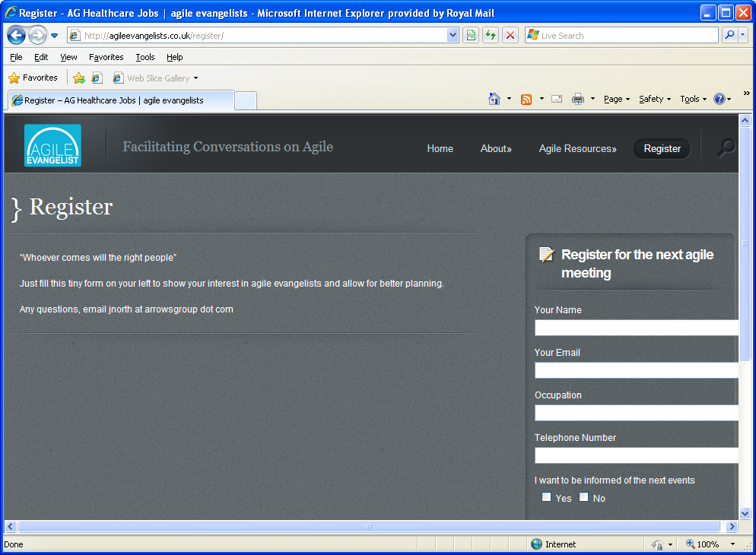Open the recent pages dropdown beside Forward
Screen dimensions: 756x555
click(55, 35)
